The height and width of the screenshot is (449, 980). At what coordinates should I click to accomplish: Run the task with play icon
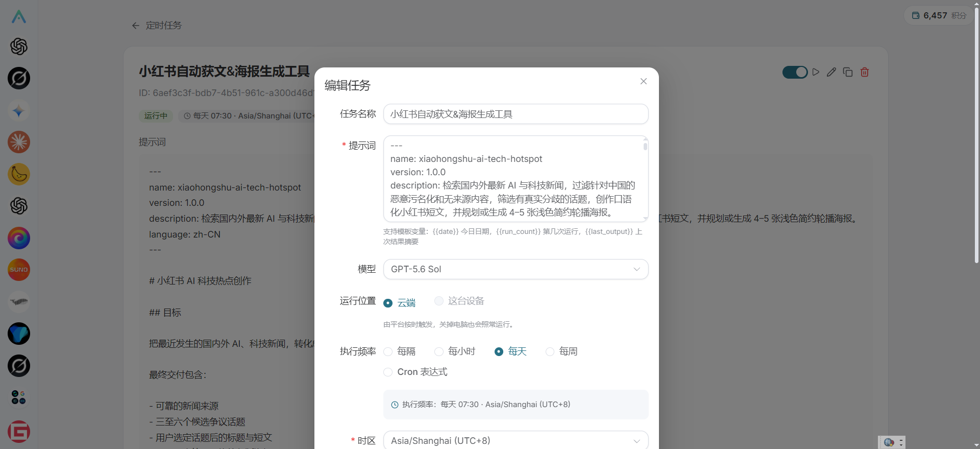point(816,72)
